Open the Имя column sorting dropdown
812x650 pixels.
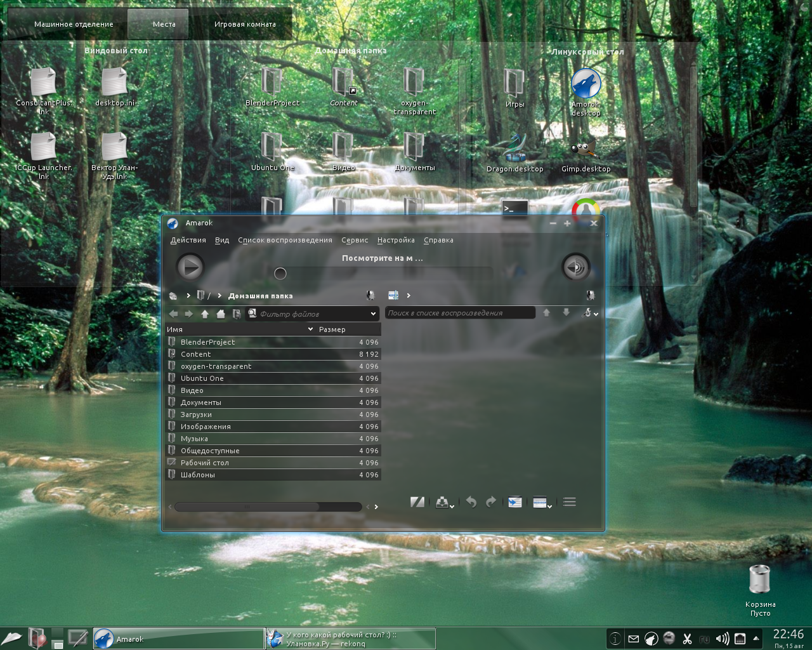[310, 329]
